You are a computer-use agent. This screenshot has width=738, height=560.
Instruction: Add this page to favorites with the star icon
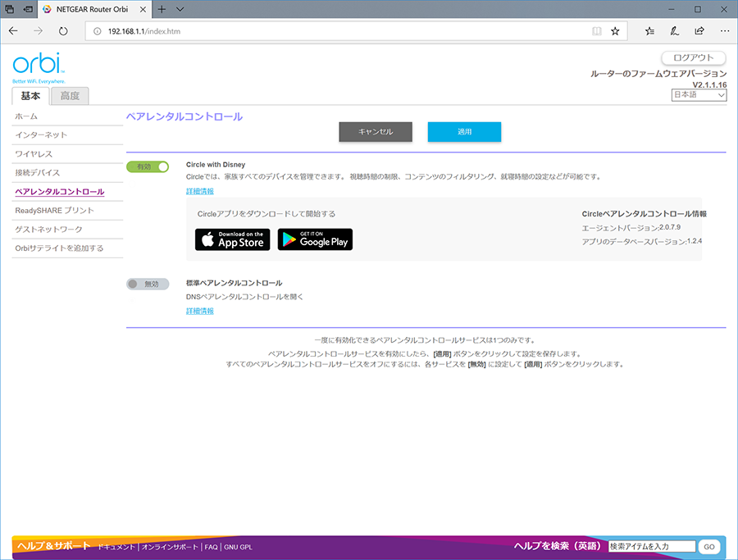coord(615,31)
